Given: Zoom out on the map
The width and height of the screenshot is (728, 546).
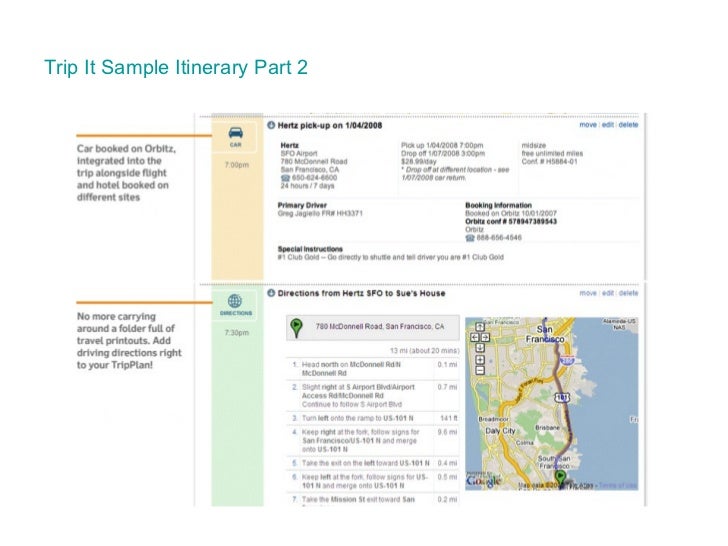Looking at the screenshot, I should pyautogui.click(x=480, y=370).
